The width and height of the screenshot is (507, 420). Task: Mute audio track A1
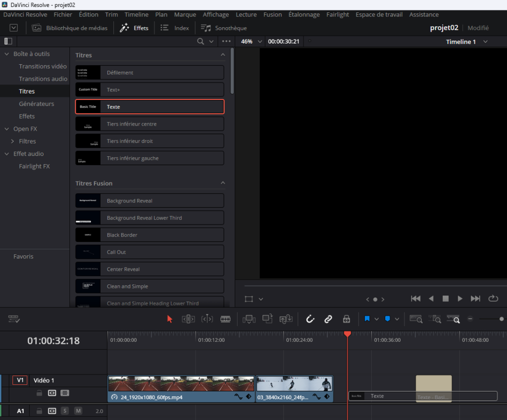(x=78, y=411)
